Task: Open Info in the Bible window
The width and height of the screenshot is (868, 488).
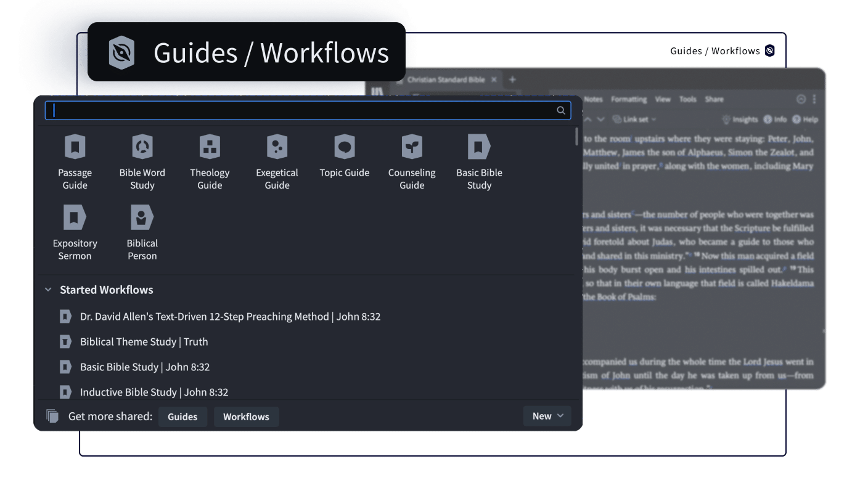Action: click(775, 120)
